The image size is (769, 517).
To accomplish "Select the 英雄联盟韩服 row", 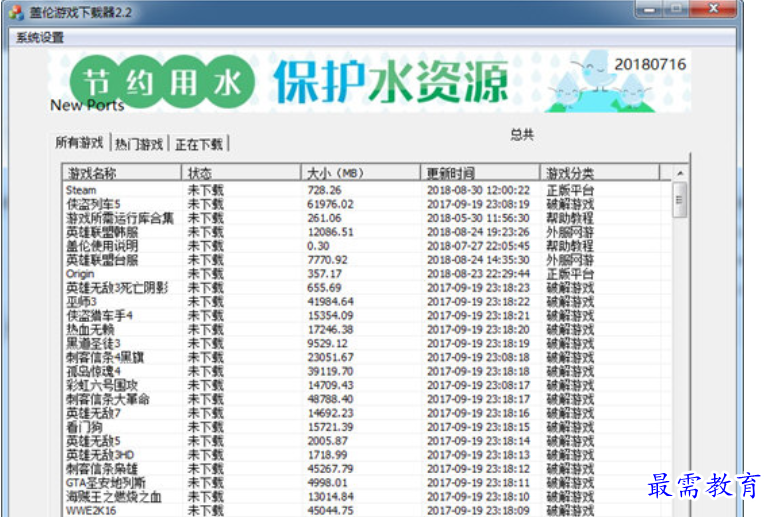I will [x=367, y=232].
